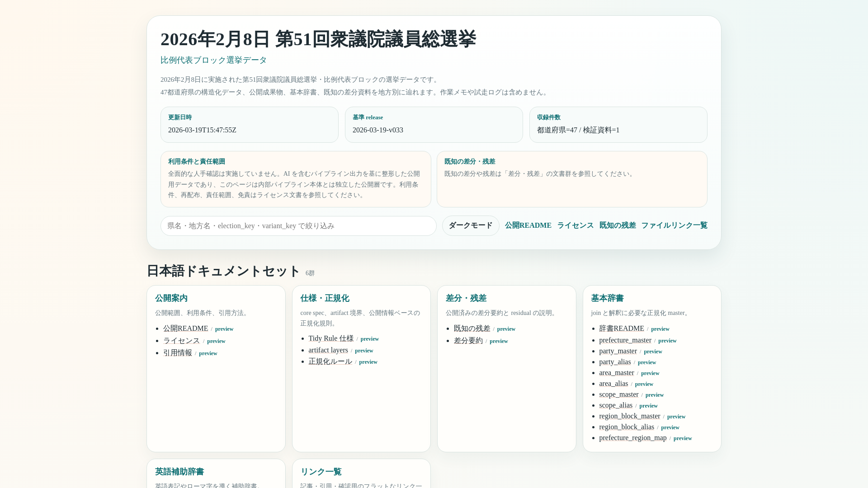Click the 利用条件と責任範囲 notice heading
868x488 pixels.
(x=197, y=162)
